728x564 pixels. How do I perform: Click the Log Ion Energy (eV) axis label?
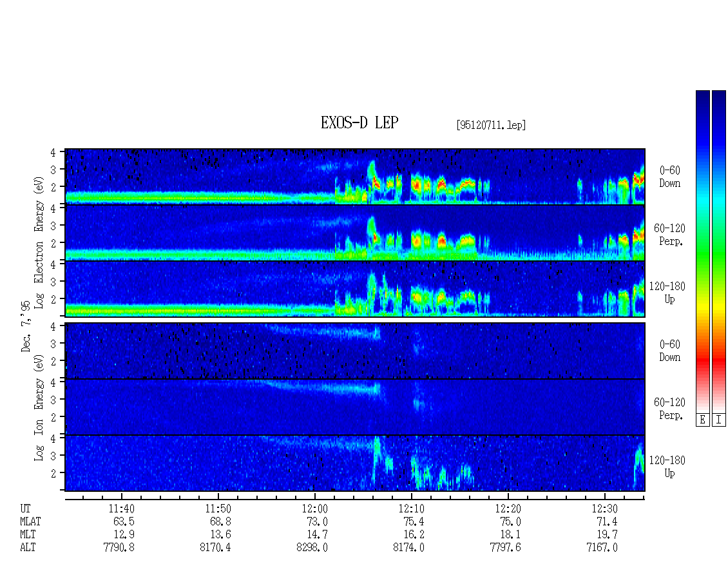(39, 407)
